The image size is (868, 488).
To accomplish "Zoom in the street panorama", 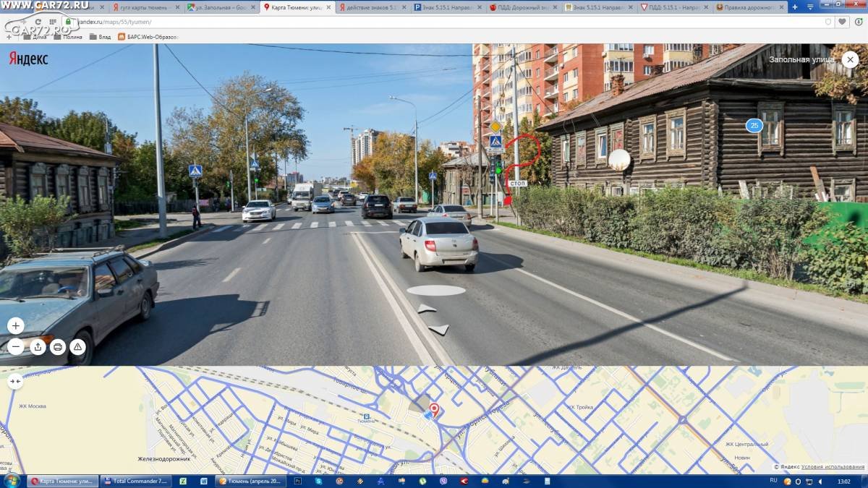I will [16, 325].
